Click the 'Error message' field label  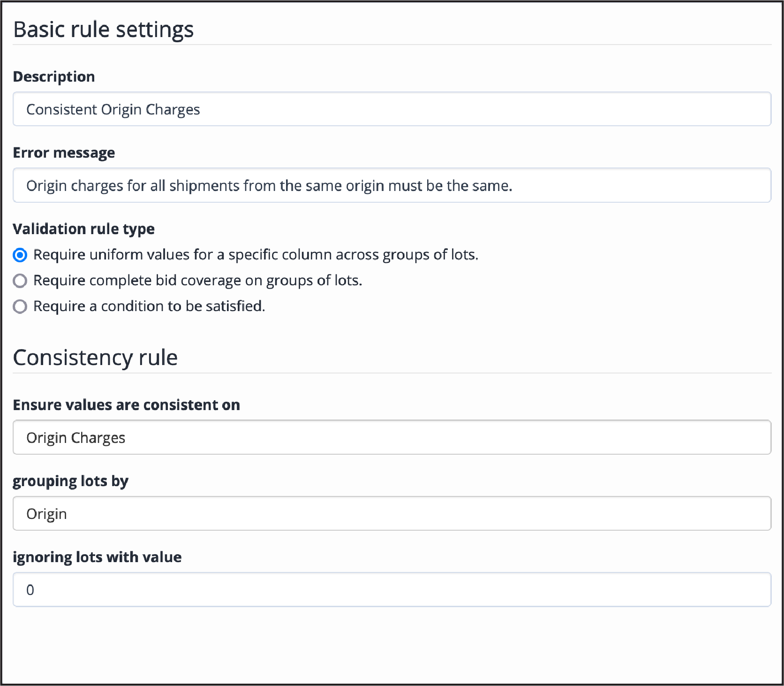tap(64, 153)
